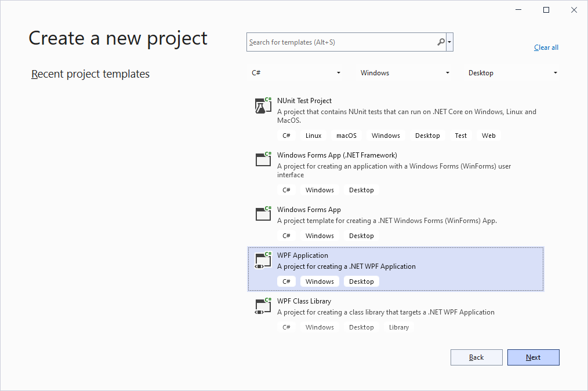This screenshot has width=588, height=391.
Task: Click the Clear all link
Action: (x=546, y=47)
